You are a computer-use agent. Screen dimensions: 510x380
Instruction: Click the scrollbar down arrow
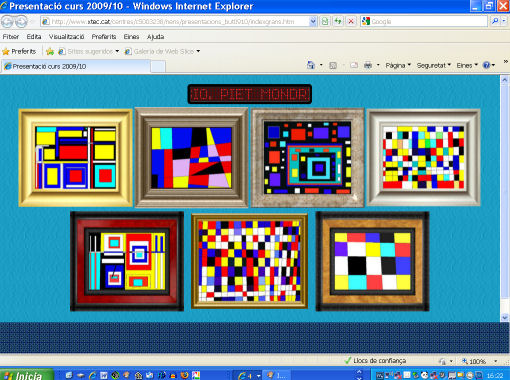coord(504,317)
